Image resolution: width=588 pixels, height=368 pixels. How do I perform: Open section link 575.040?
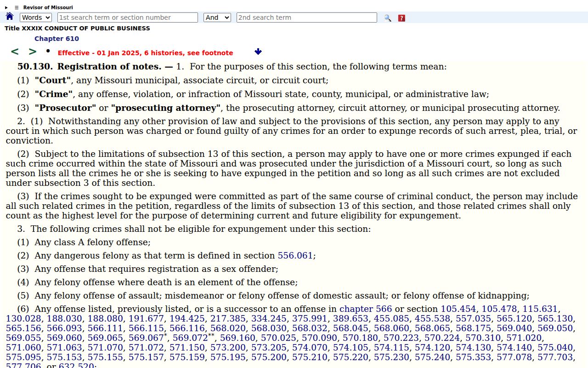tap(555, 347)
